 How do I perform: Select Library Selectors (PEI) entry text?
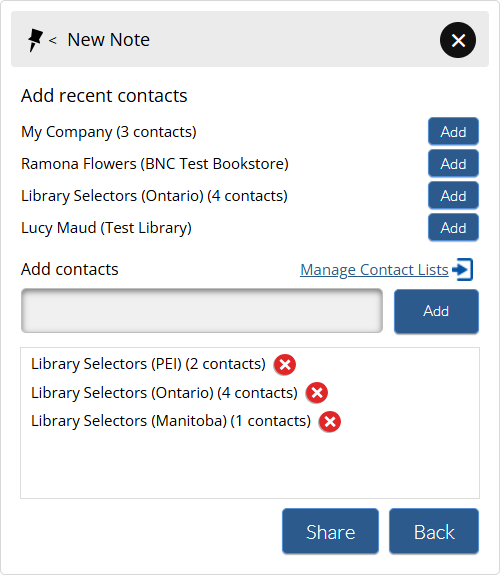click(x=148, y=364)
